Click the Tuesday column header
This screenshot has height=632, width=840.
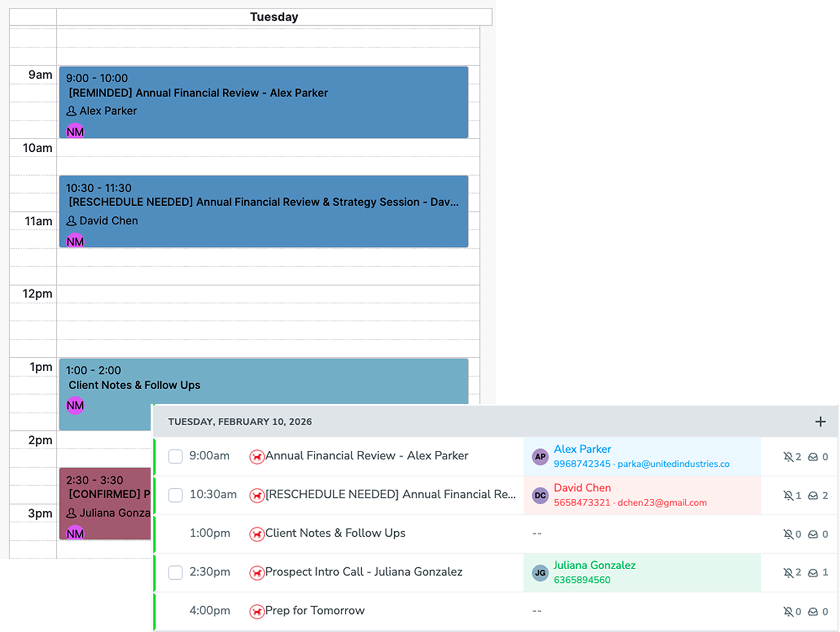pyautogui.click(x=274, y=17)
